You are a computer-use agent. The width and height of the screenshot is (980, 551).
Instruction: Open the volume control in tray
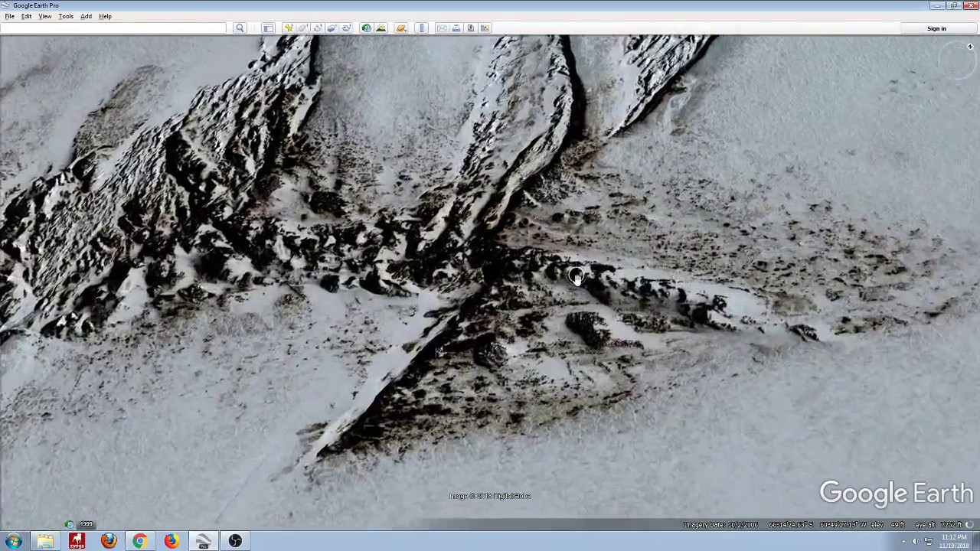pyautogui.click(x=915, y=542)
